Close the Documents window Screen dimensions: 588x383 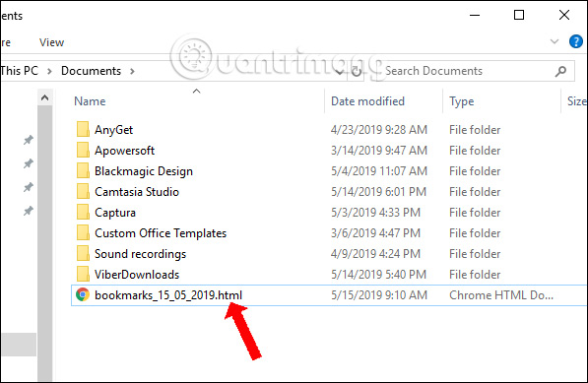pyautogui.click(x=564, y=15)
